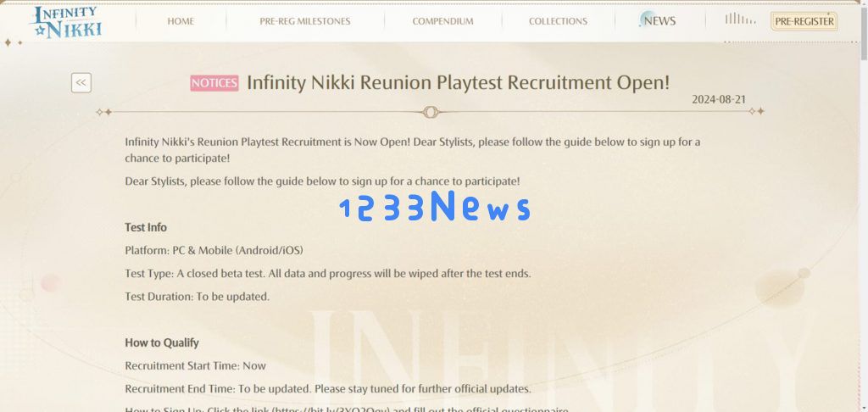Toggle the music sound-bars icon
Image resolution: width=868 pixels, height=412 pixels.
740,19
